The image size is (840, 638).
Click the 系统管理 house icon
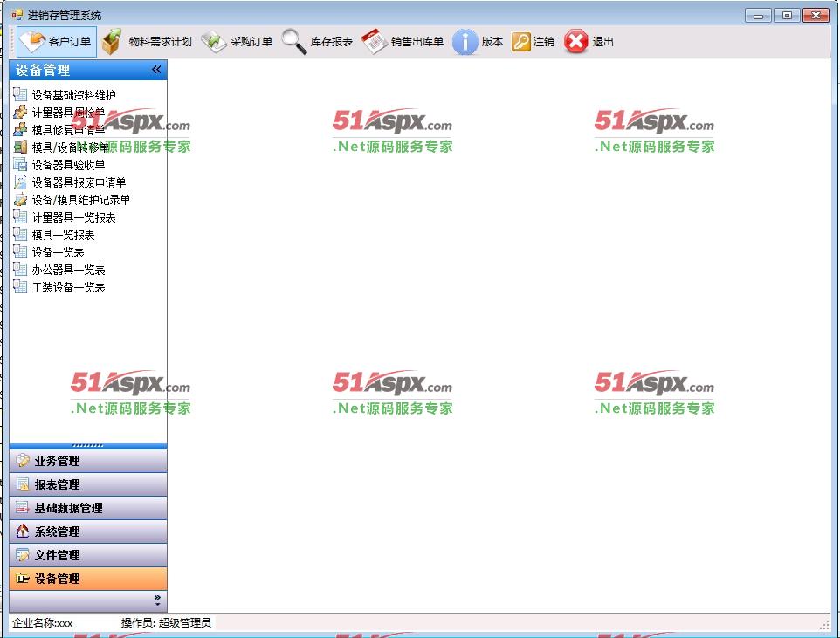pos(23,532)
